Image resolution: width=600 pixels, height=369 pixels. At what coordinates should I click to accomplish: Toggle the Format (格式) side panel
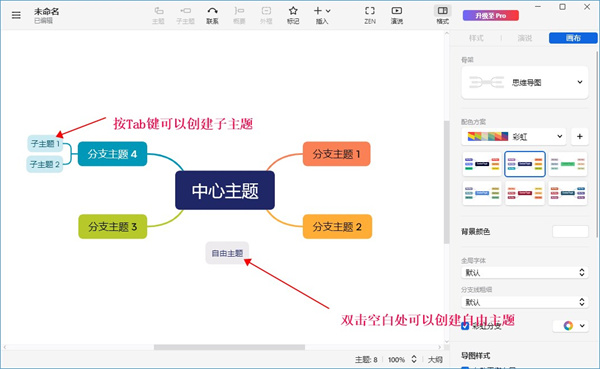point(443,15)
